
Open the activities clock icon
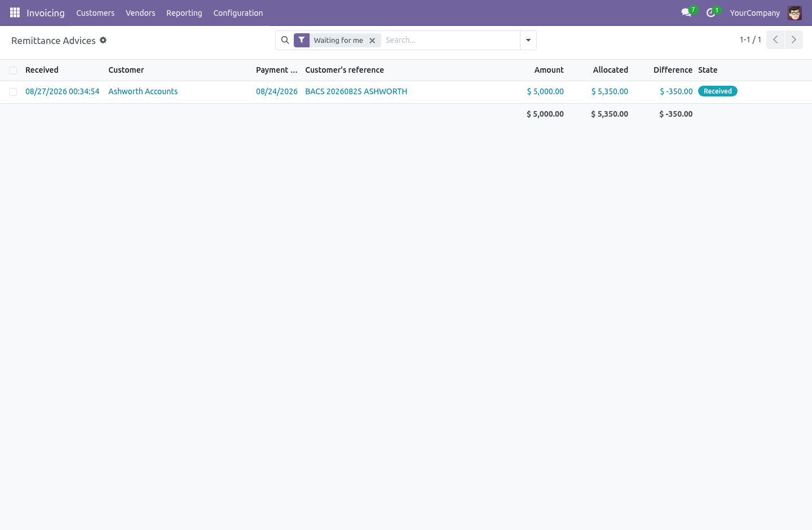click(711, 12)
